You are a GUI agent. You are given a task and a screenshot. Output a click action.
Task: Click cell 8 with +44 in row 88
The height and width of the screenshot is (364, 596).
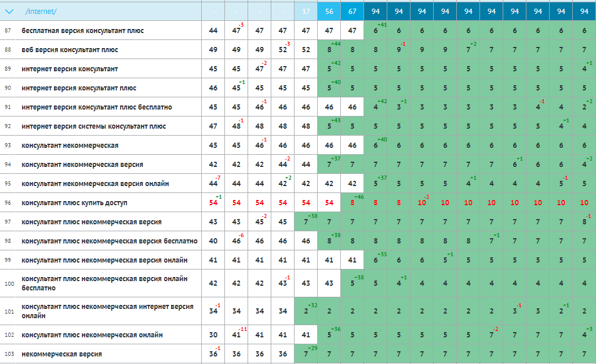pyautogui.click(x=329, y=49)
